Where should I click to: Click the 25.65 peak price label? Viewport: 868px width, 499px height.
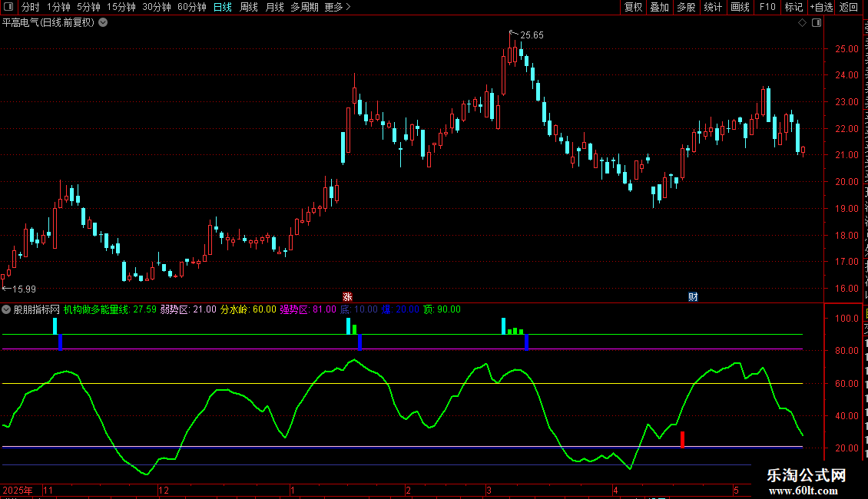tap(532, 35)
